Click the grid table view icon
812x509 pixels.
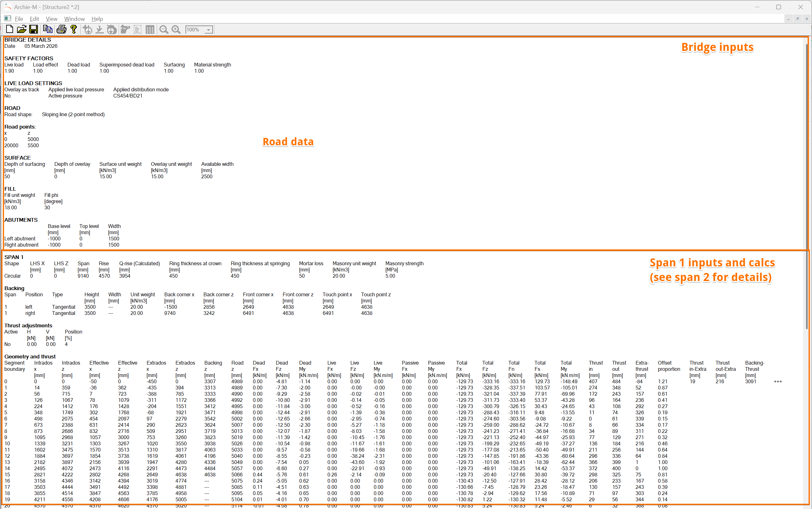coord(150,30)
